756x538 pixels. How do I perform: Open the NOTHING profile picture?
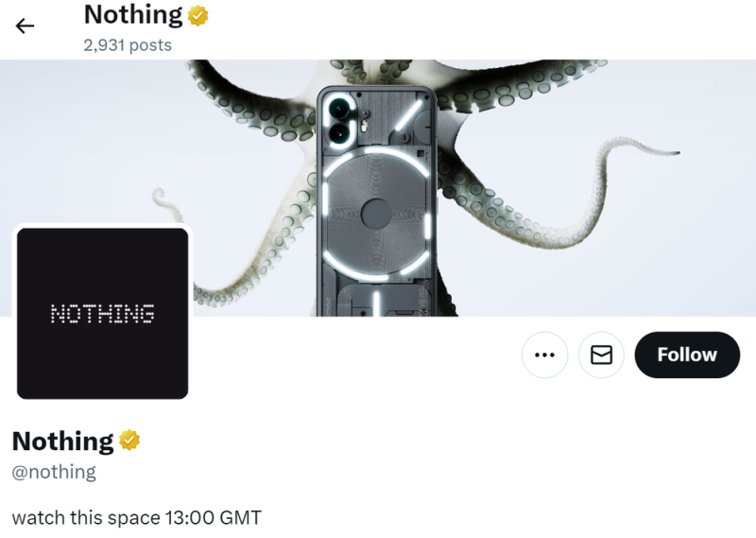click(102, 313)
